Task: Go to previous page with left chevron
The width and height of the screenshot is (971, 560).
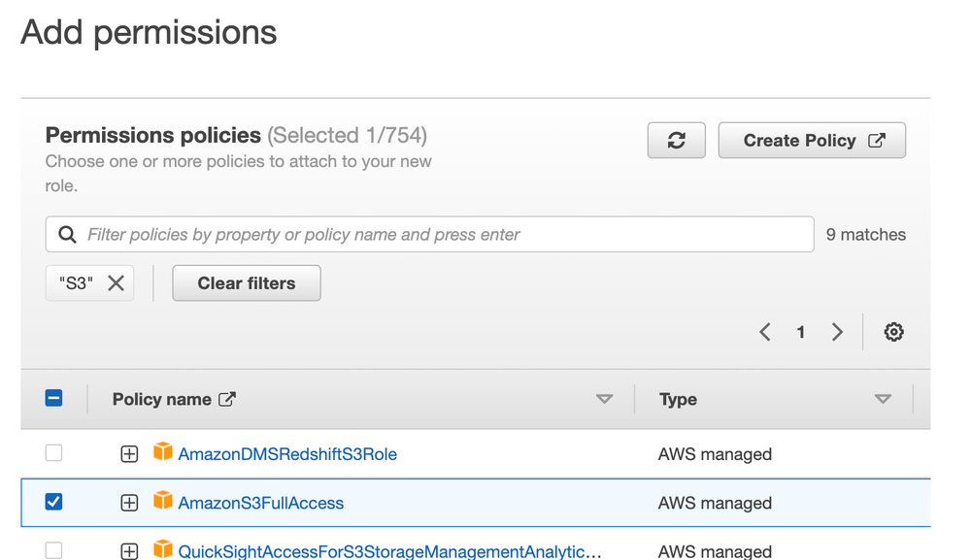Action: click(764, 331)
